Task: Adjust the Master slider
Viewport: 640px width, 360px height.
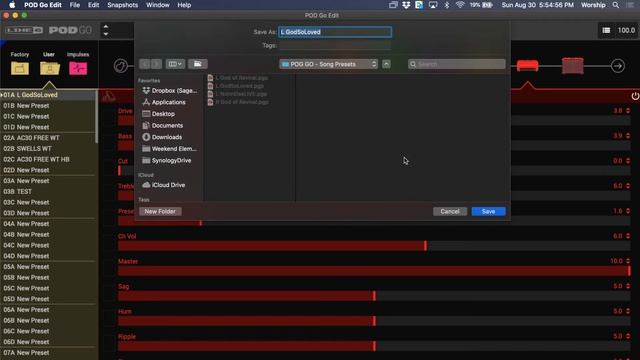Action: tap(374, 271)
